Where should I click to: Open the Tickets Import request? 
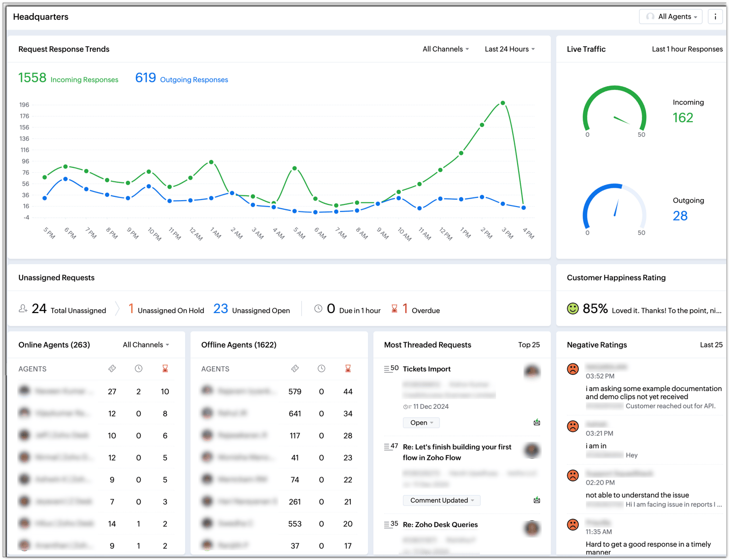point(427,369)
